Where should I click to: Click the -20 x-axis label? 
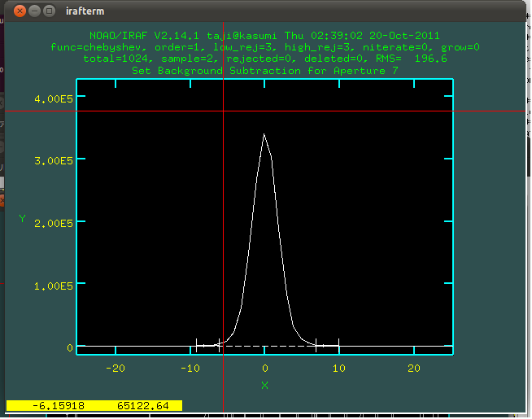point(116,369)
